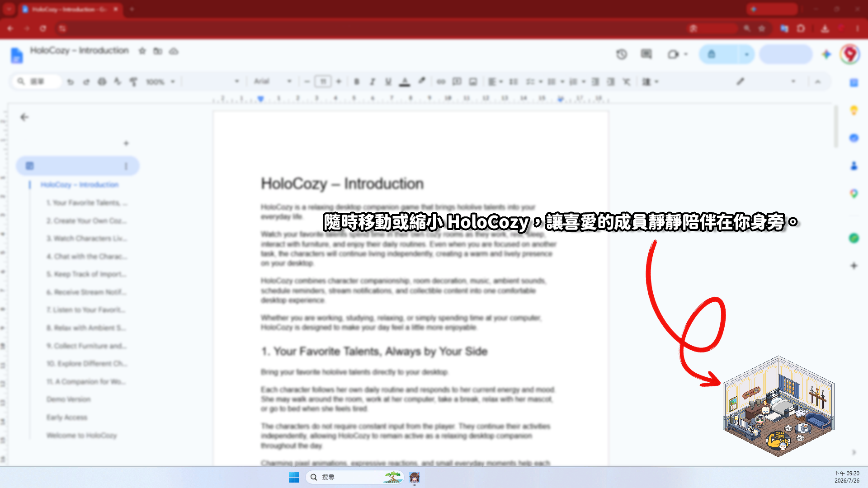Viewport: 868px width, 488px height.
Task: Close the outline with back arrow
Action: (x=24, y=117)
